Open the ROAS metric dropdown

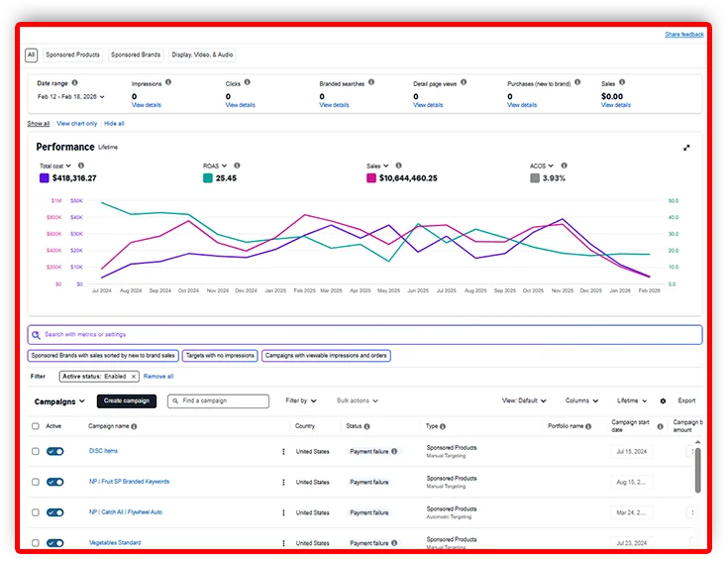[x=215, y=166]
